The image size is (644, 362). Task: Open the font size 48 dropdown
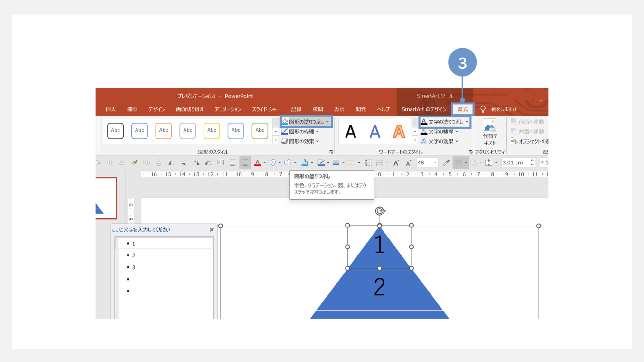click(435, 163)
